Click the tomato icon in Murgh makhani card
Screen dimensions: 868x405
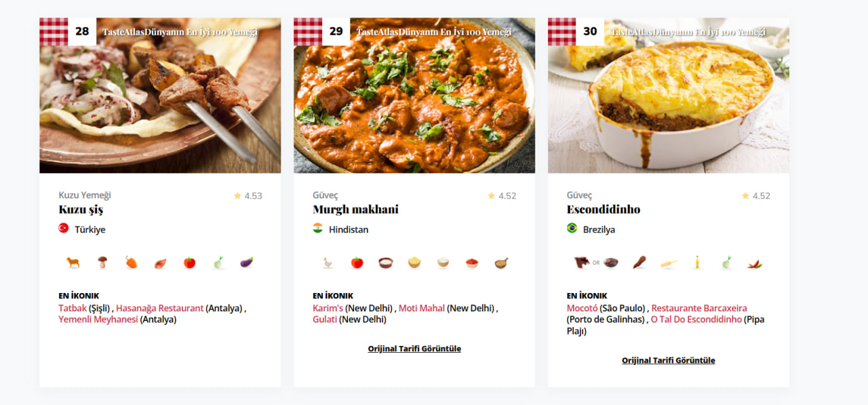[x=357, y=263]
